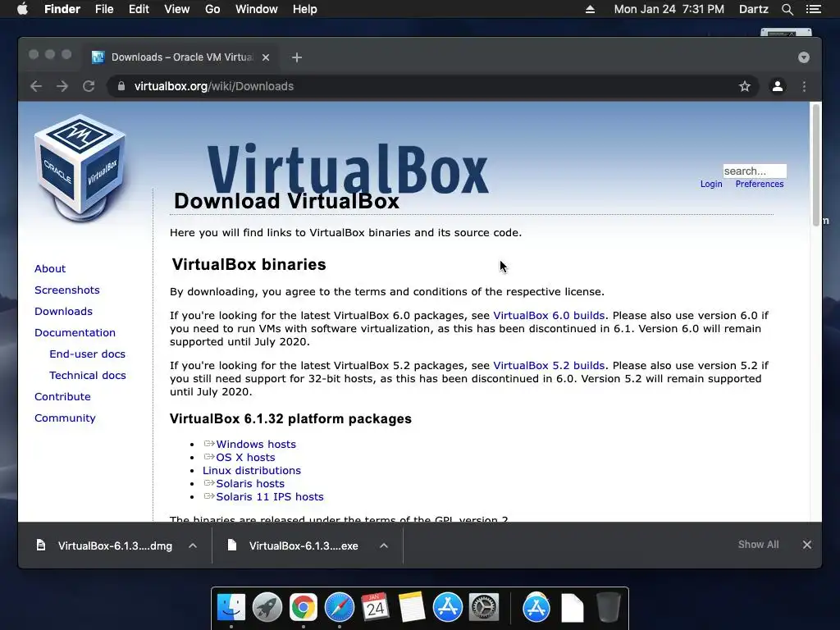Follow the VirtualBox 5.2 builds link

point(549,366)
